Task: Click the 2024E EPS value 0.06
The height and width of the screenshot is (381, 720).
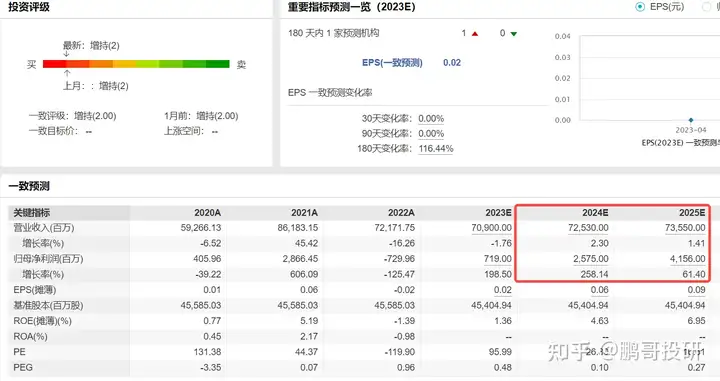Action: [600, 290]
